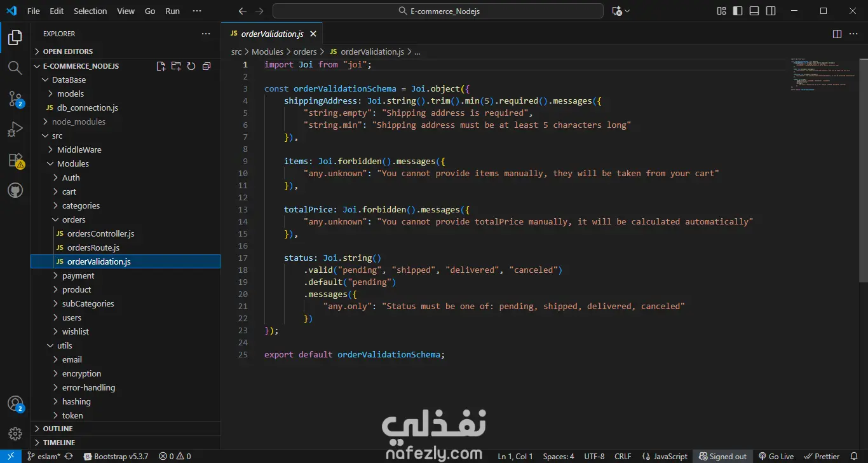Expand the payment folder
Viewport: 868px width, 463px height.
click(78, 275)
